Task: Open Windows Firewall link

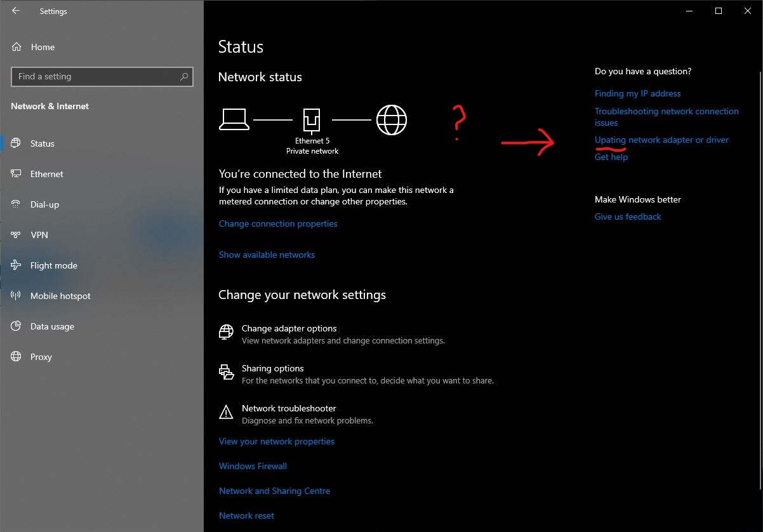Action: point(253,466)
